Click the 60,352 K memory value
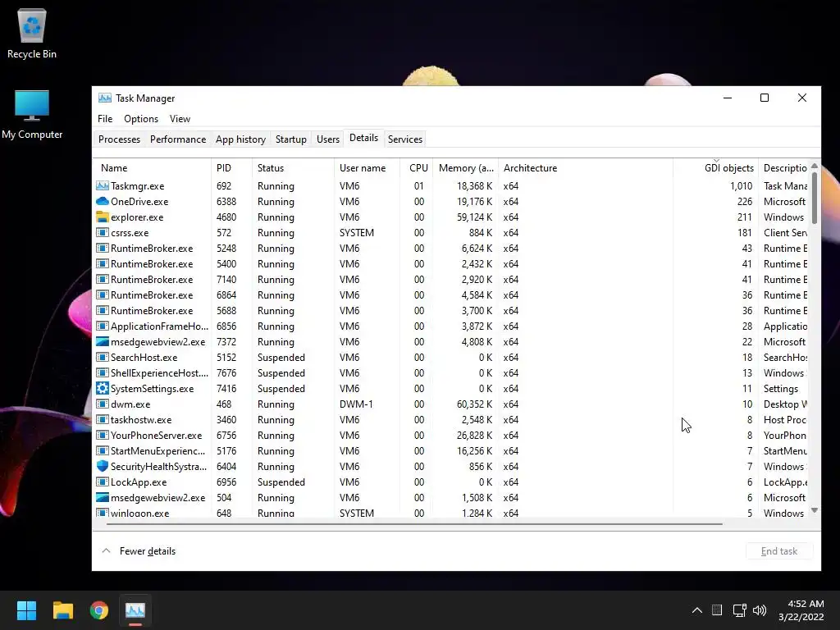The width and height of the screenshot is (840, 630). click(474, 404)
